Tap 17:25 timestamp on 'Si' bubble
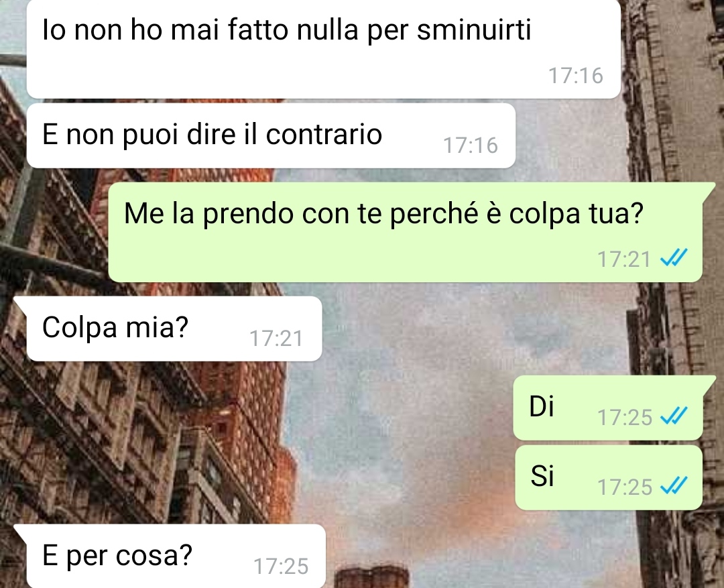 624,487
